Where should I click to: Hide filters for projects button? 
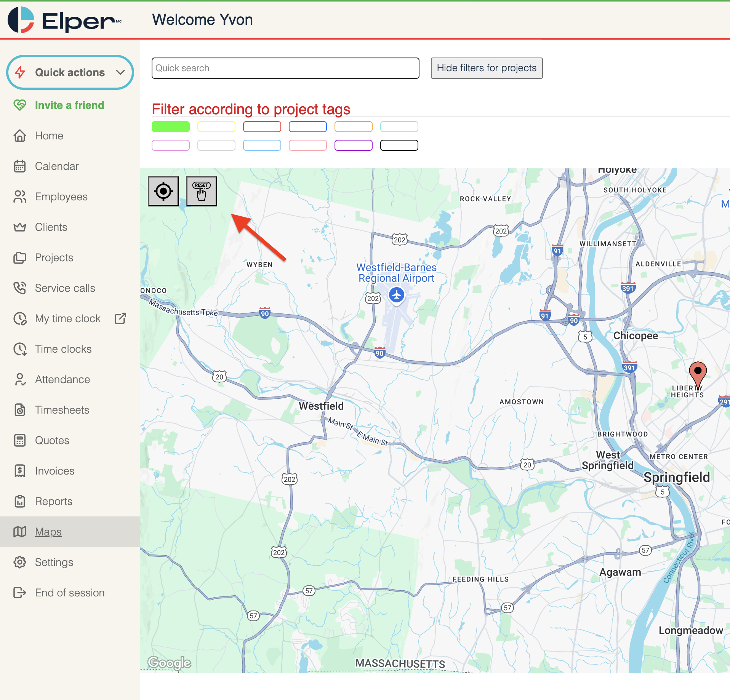point(487,68)
